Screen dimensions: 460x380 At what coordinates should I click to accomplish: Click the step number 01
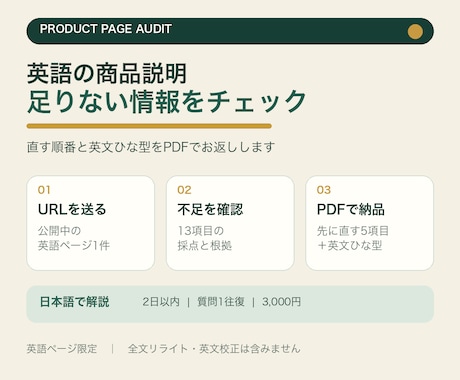tap(44, 190)
